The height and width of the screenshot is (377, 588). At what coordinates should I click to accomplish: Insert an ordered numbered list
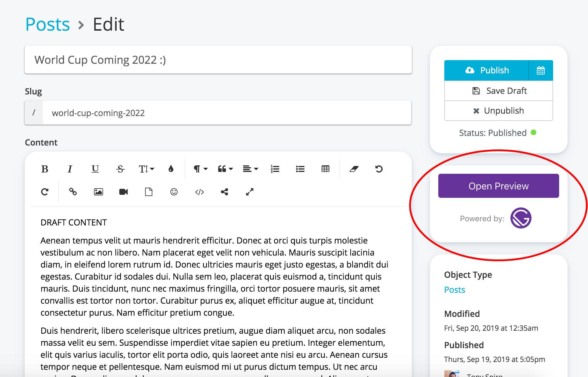coord(275,169)
